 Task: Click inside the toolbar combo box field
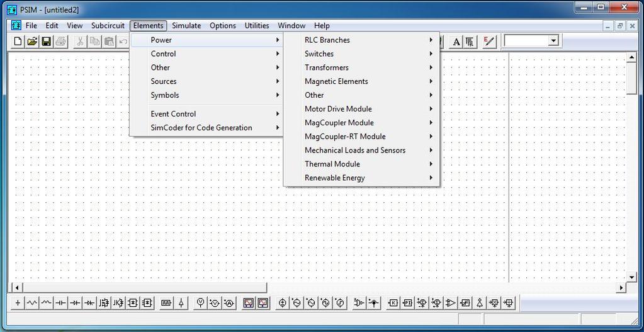[527, 41]
